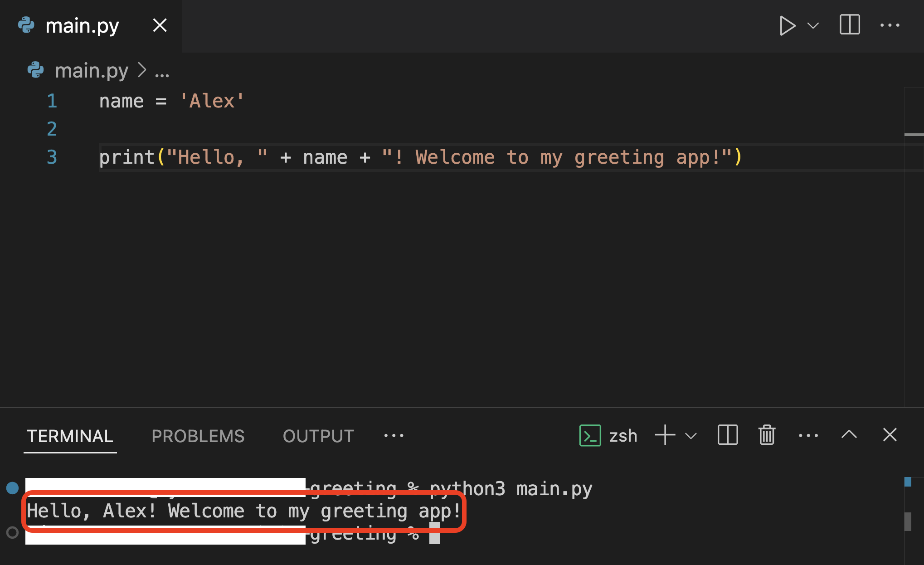The image size is (924, 565).
Task: Select the main.py editor tab
Action: point(91,26)
